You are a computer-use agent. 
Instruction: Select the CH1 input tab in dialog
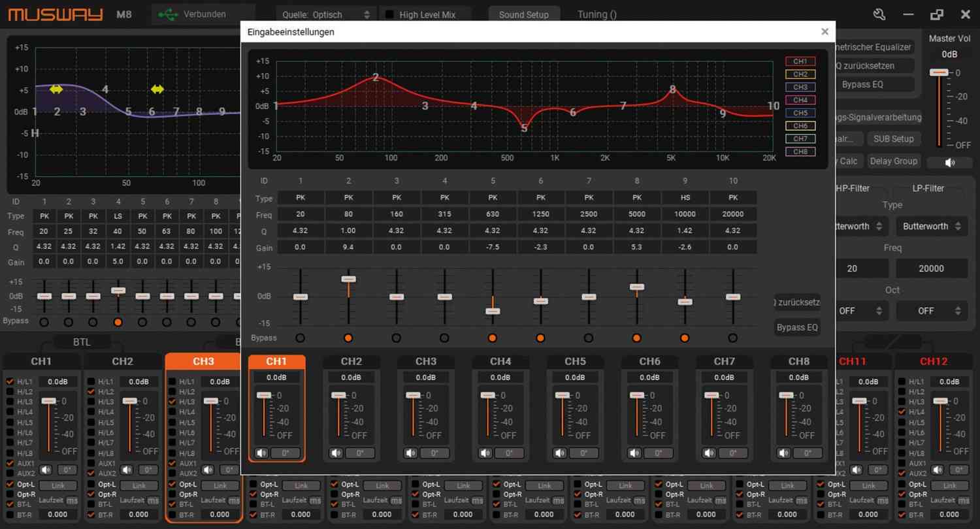[x=276, y=361]
